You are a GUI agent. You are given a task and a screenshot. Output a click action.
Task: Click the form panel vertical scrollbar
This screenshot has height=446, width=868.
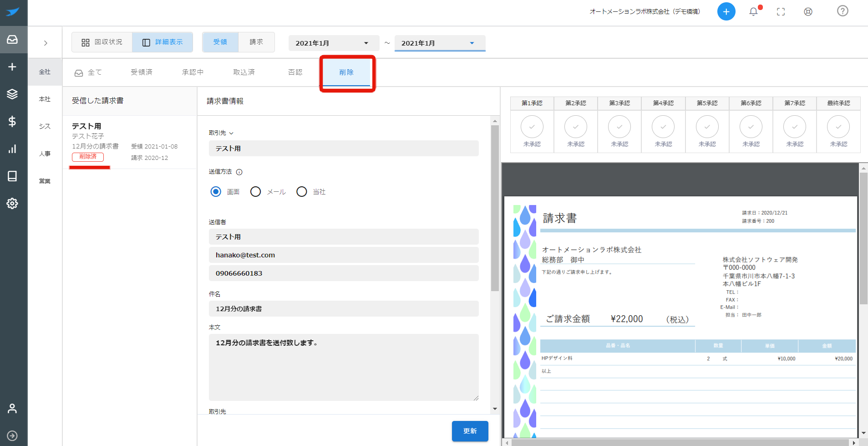tap(495, 208)
